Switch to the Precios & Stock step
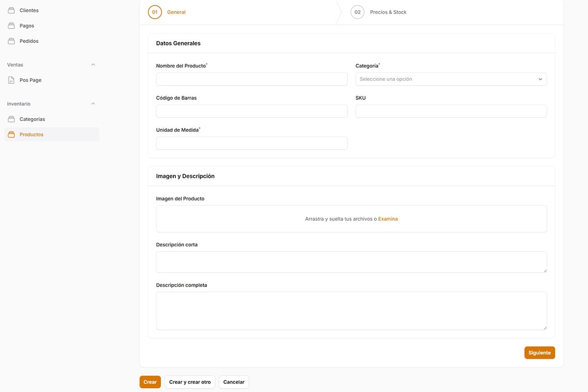Screen dimensions: 588x392 388,12
